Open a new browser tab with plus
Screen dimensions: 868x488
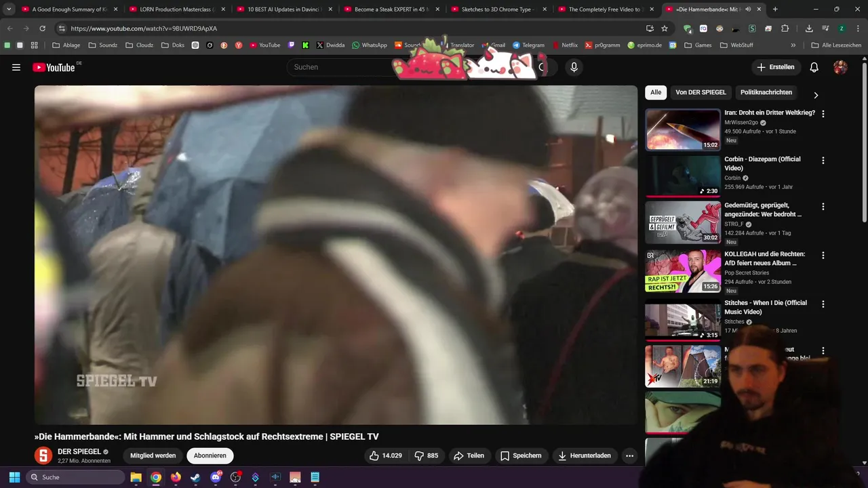pos(775,9)
